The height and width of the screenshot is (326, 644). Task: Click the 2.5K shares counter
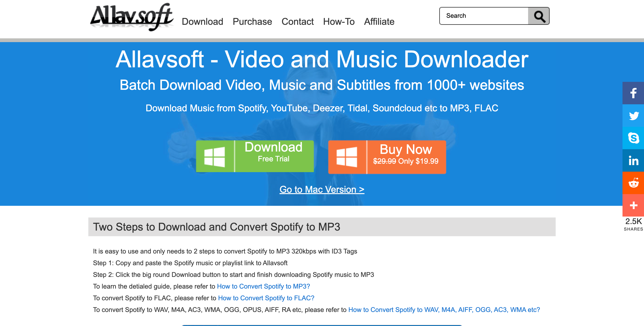[633, 225]
